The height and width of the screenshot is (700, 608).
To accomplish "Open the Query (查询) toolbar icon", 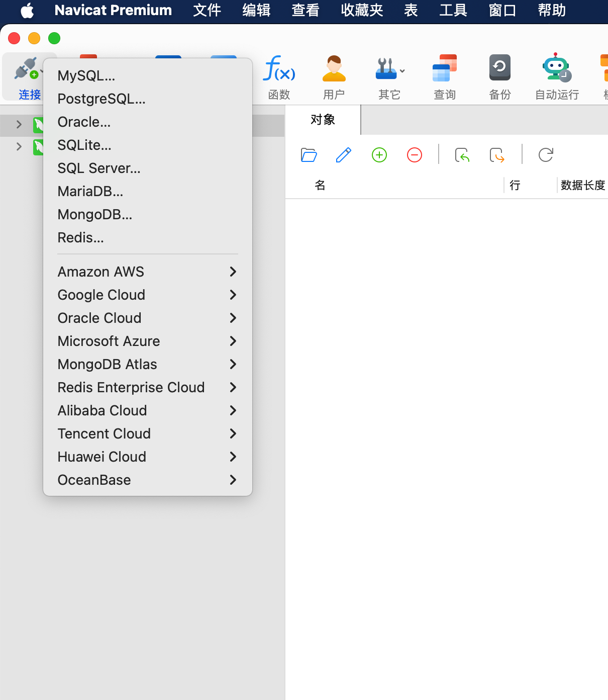I will [445, 68].
